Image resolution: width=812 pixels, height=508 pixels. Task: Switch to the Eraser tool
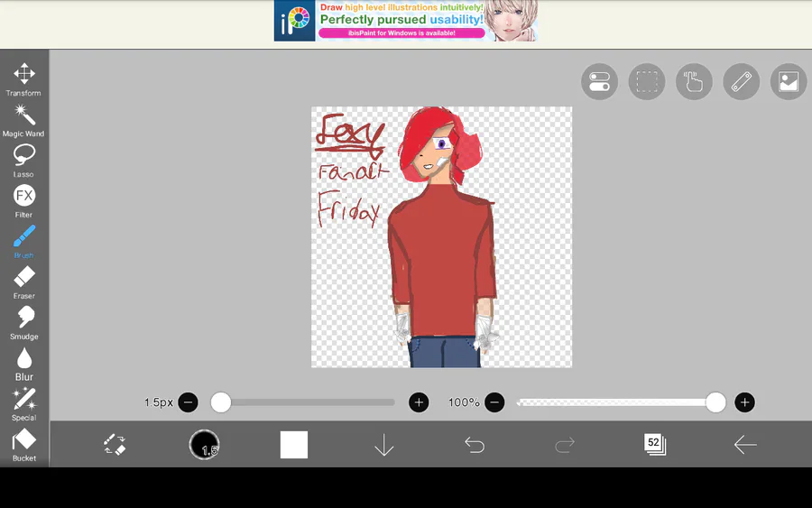coord(23,282)
